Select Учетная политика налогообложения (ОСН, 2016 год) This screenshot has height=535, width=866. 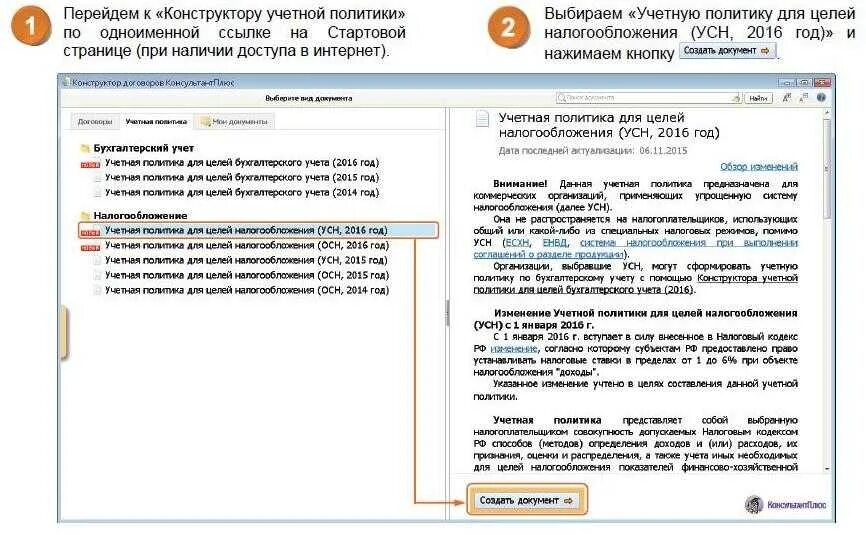[247, 245]
